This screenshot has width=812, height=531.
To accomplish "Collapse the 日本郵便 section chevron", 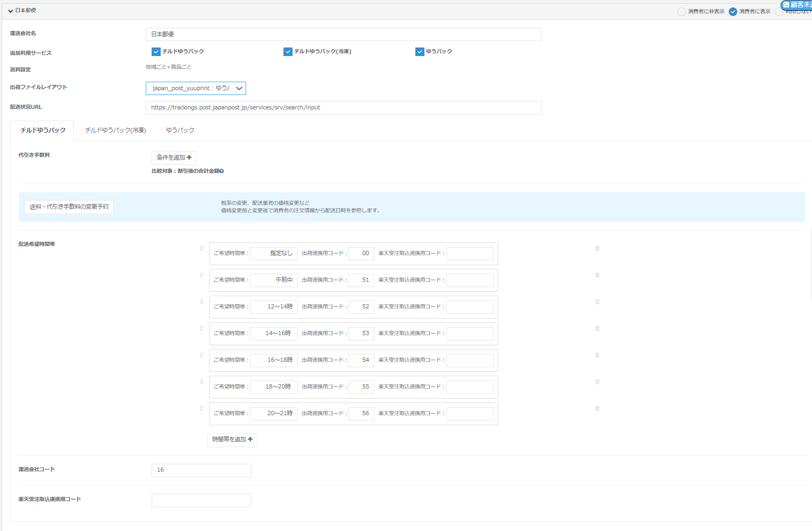I will [11, 11].
